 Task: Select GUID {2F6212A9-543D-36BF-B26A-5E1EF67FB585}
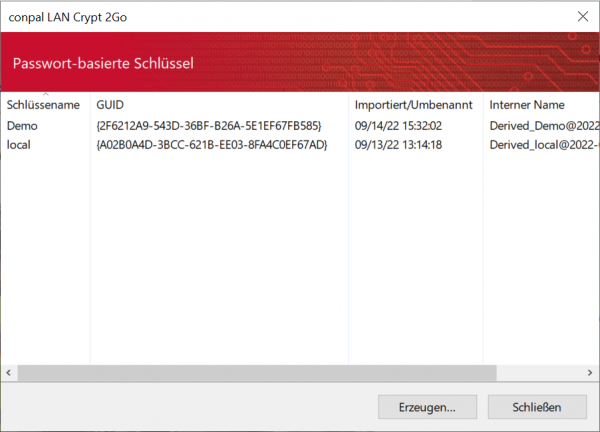tap(209, 126)
